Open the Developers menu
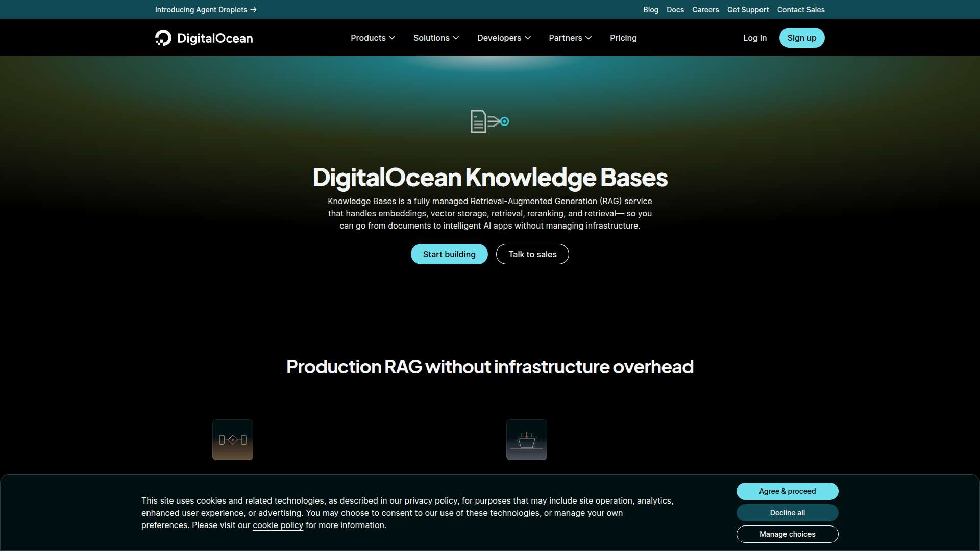980x551 pixels. 504,38
